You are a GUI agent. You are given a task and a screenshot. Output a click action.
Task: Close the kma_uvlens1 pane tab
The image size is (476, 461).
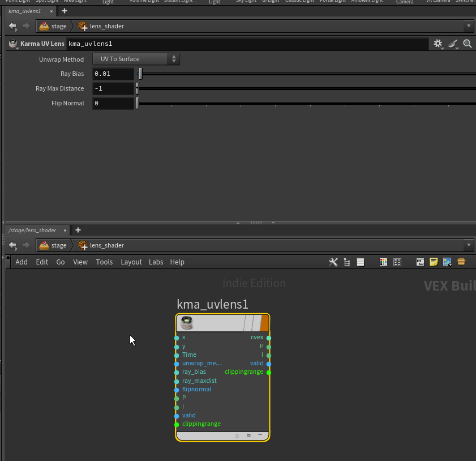tap(52, 11)
